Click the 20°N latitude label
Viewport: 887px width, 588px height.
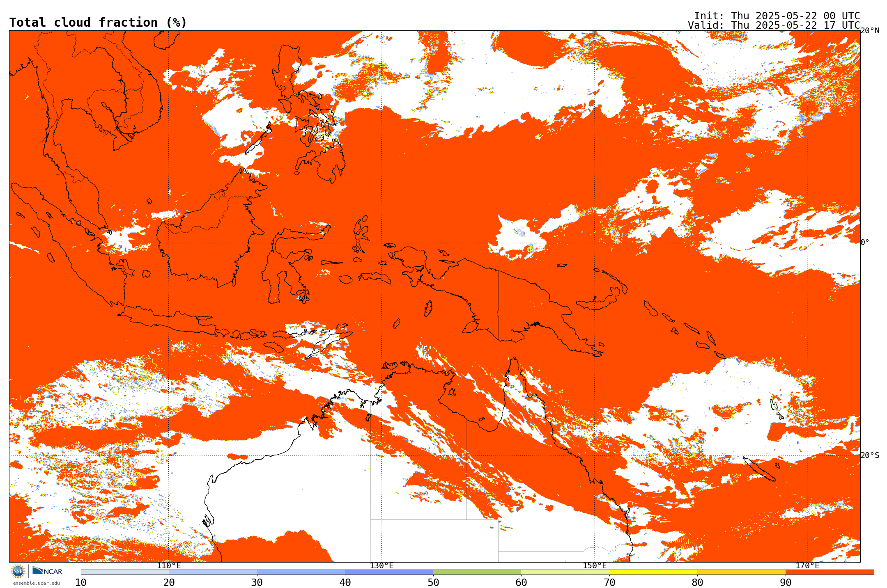pos(870,31)
